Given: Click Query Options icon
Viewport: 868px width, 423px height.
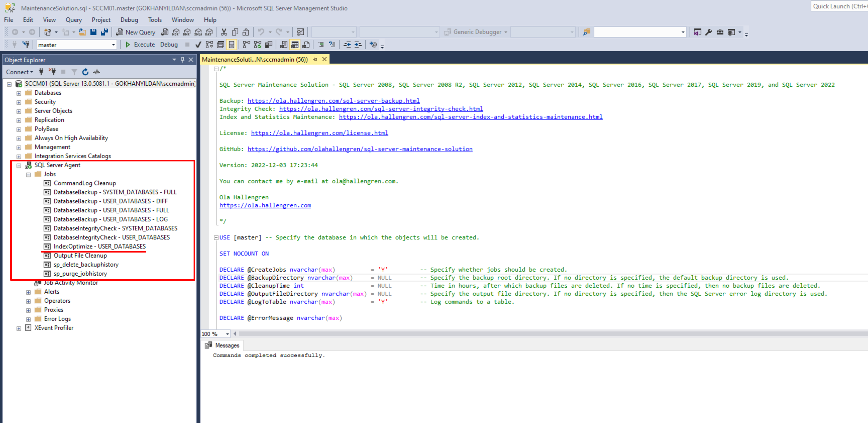Looking at the screenshot, I should (x=220, y=45).
